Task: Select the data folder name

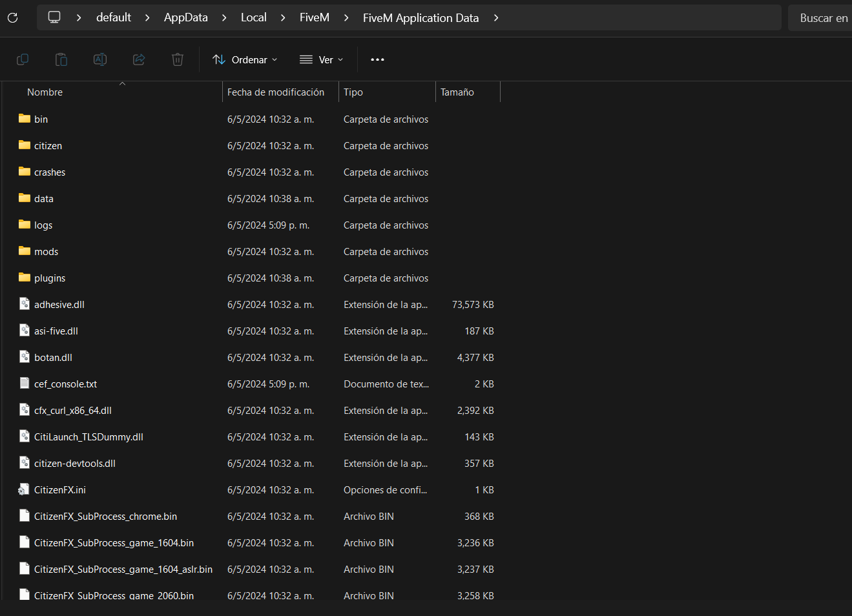Action: pos(44,199)
